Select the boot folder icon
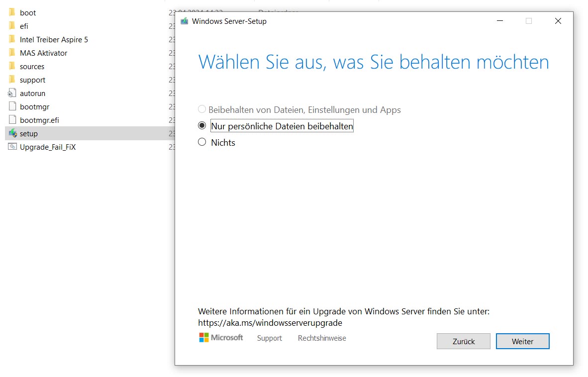 [x=12, y=12]
